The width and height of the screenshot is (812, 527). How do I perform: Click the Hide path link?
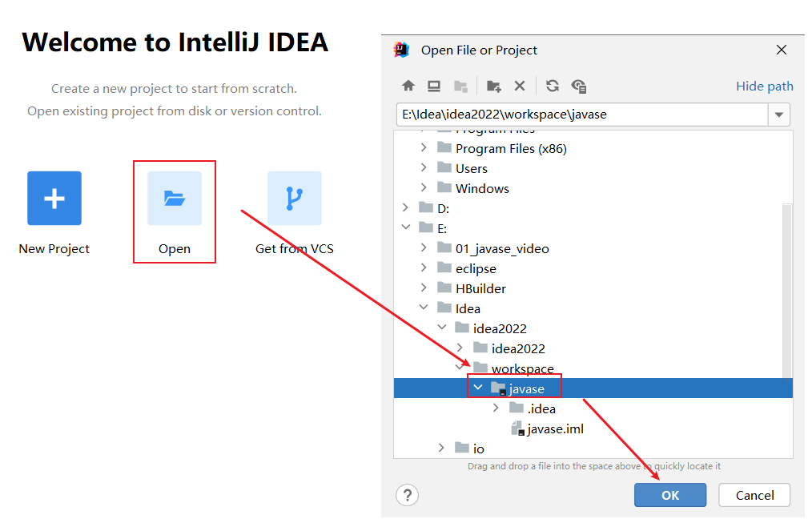[765, 86]
